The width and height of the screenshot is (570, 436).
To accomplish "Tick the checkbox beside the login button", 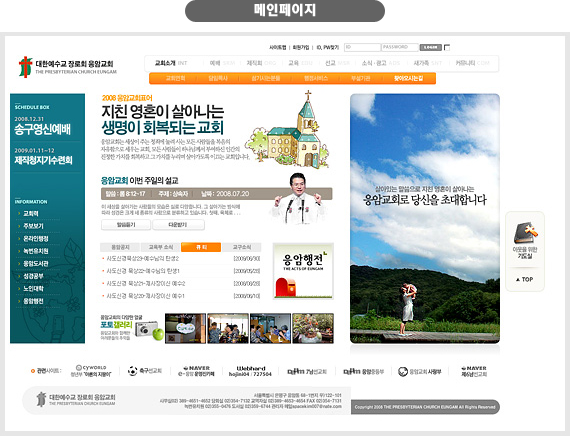I will [x=447, y=48].
